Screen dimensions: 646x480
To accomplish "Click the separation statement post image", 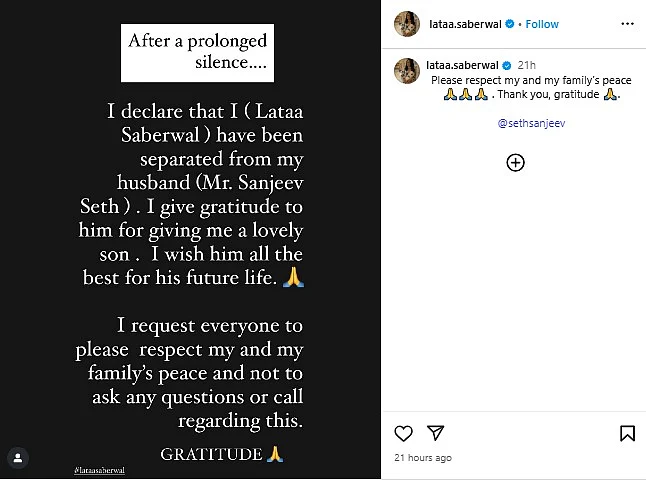I will 190,240.
